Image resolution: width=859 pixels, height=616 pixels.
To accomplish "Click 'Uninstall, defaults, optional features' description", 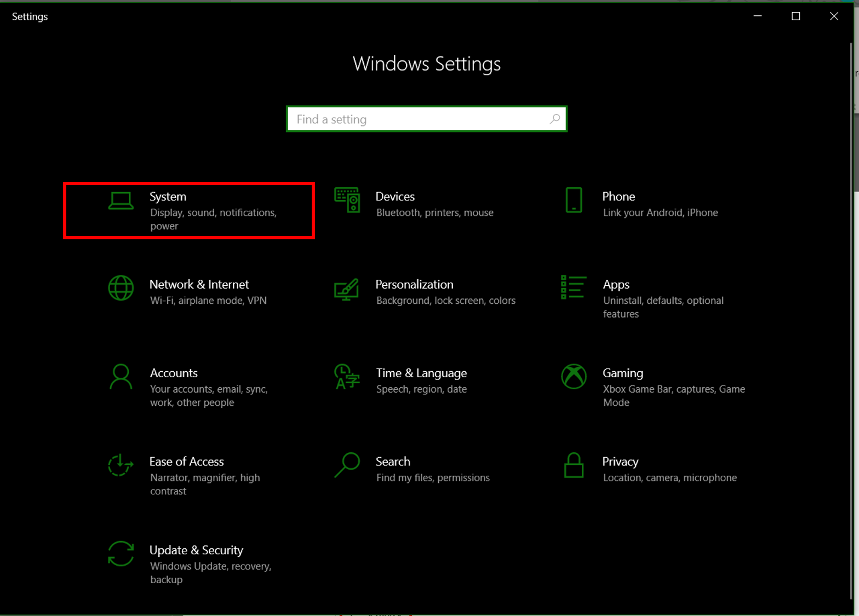I will tap(663, 307).
